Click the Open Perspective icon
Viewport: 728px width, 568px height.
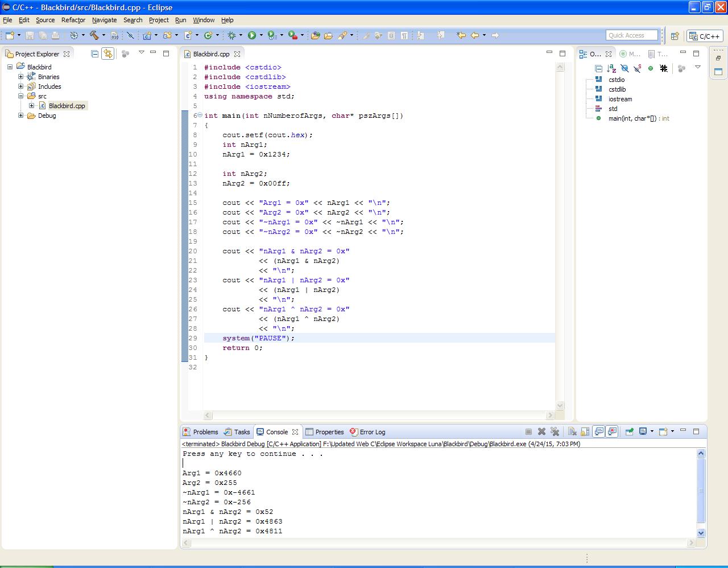[x=675, y=36]
